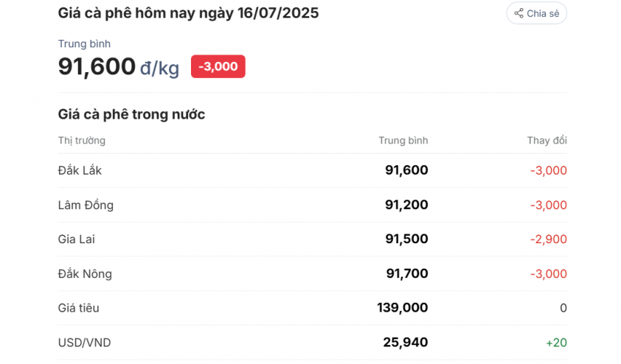Click the Trung bình column header
This screenshot has height=364, width=621.
403,141
